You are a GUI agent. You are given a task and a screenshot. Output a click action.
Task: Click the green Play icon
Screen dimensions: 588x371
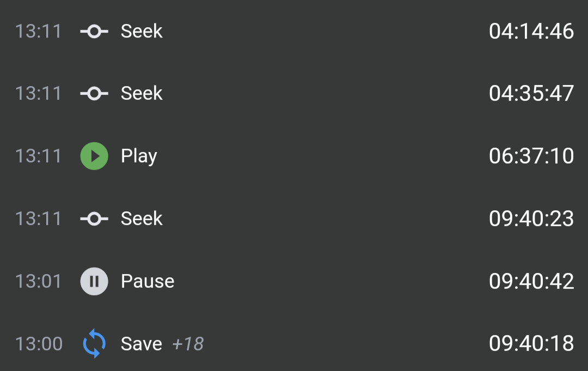click(x=94, y=156)
